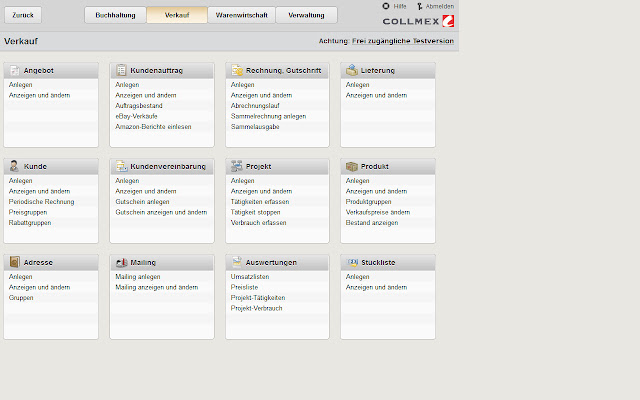Open Verbrauch erfassen link
The height and width of the screenshot is (400, 640).
258,223
